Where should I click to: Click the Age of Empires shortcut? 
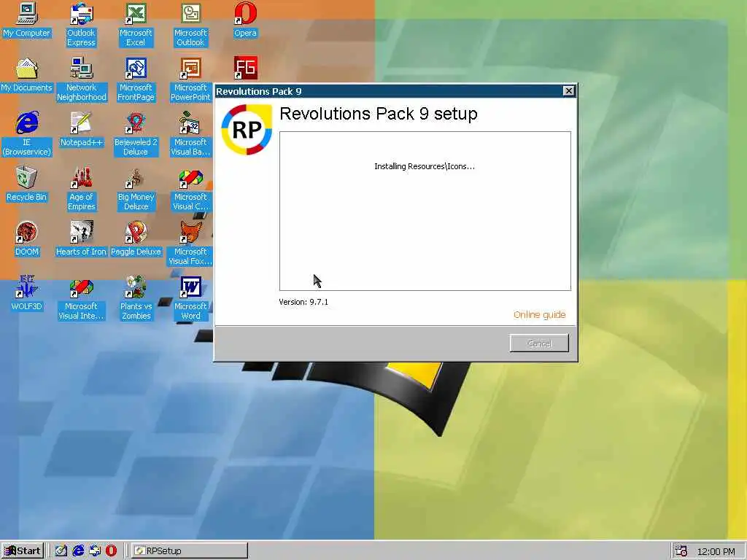pos(82,189)
